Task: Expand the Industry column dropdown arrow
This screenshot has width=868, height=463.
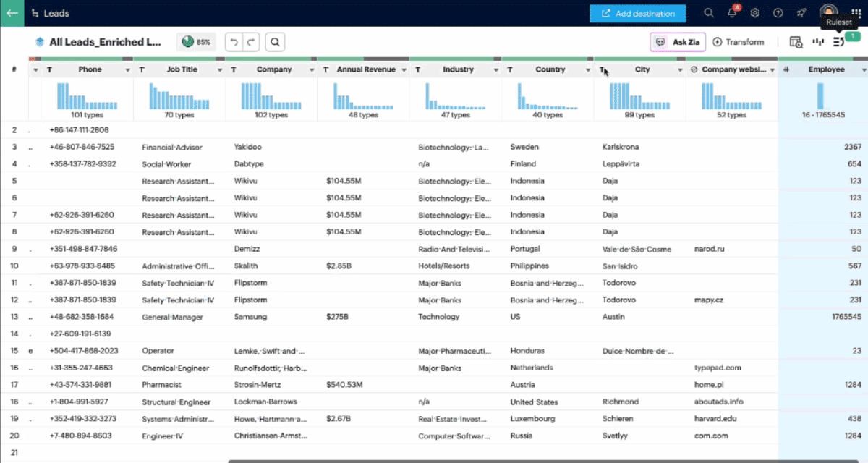Action: (496, 70)
